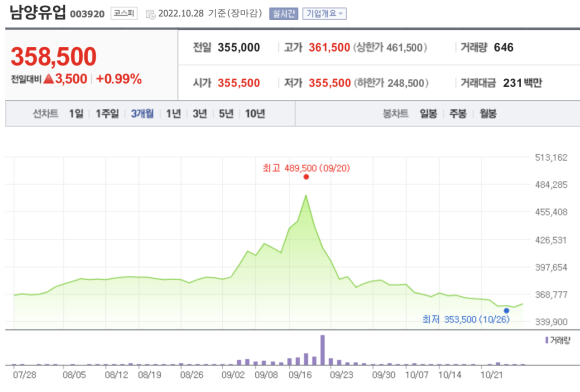Click the calendar clock icon beside the date
580x392 pixels.
click(x=151, y=14)
